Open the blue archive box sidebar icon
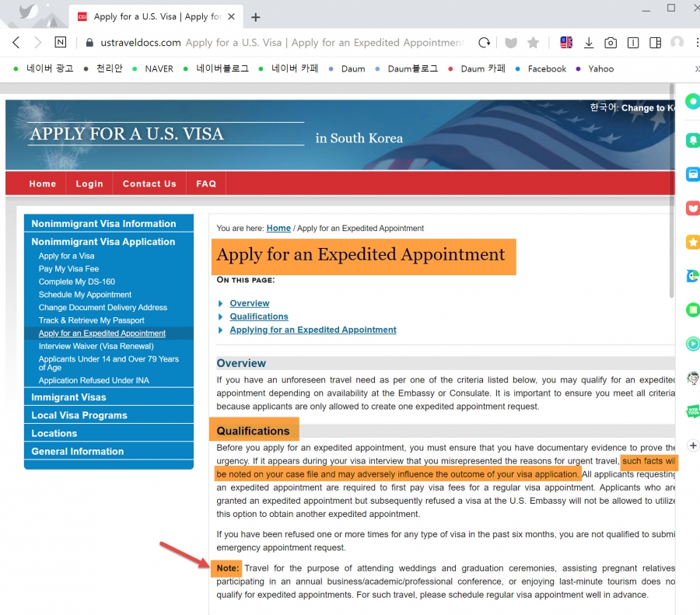This screenshot has width=700, height=615. [692, 174]
